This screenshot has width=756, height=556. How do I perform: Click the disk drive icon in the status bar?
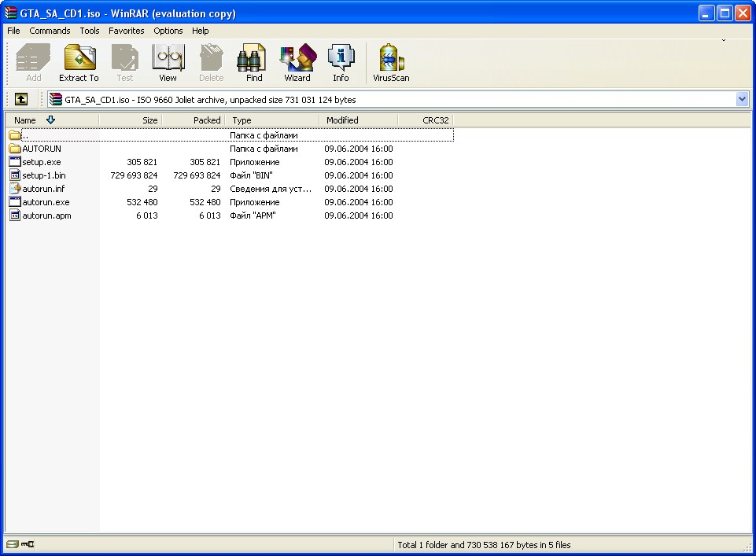coord(13,544)
